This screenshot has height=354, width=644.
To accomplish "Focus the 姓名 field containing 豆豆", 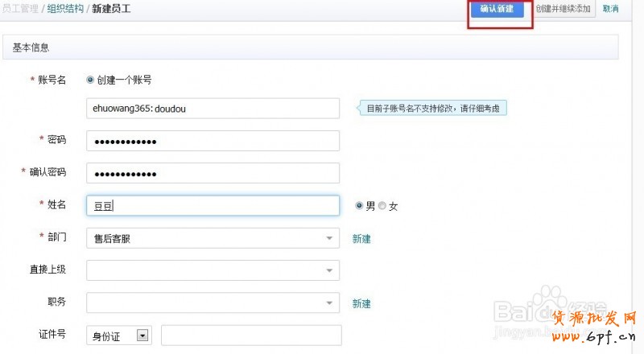I will [x=213, y=206].
